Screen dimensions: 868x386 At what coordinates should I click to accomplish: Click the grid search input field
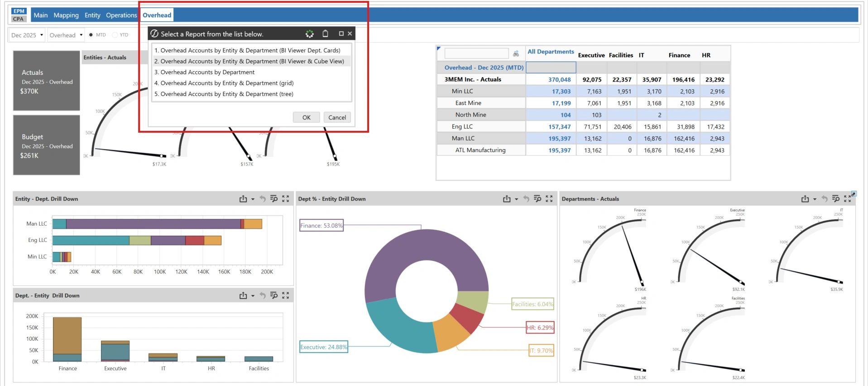pyautogui.click(x=476, y=54)
